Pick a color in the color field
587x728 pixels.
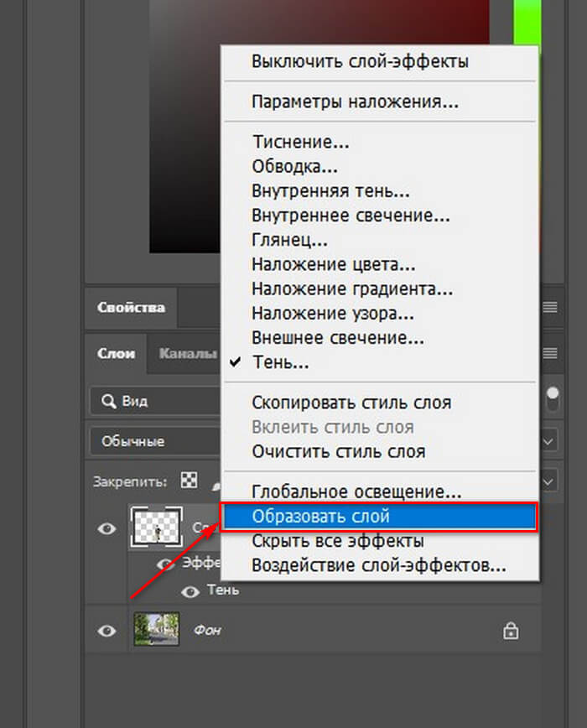[184, 127]
